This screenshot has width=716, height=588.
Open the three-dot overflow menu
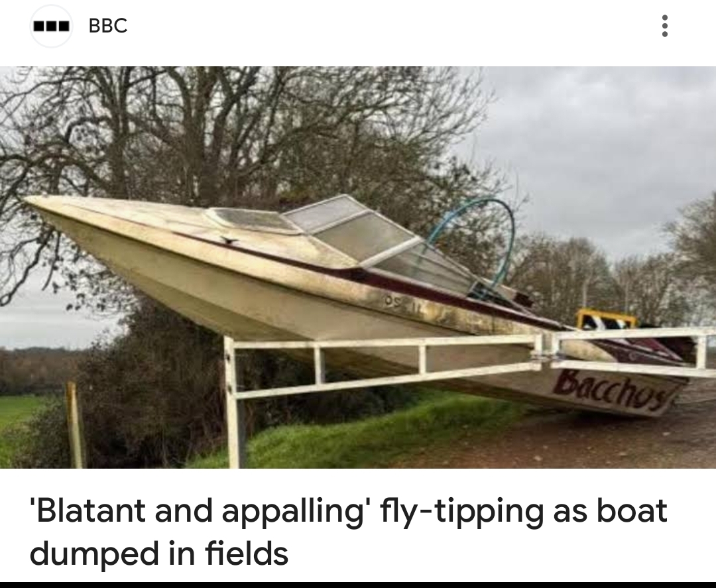[664, 26]
